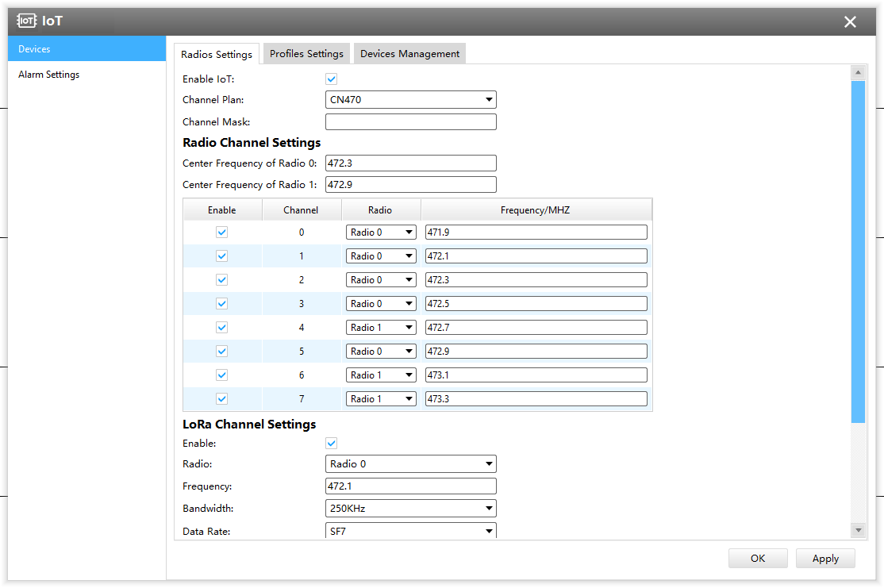Screen dimensions: 884x588
Task: Toggle the enable checkbox for channel 6
Action: 221,375
